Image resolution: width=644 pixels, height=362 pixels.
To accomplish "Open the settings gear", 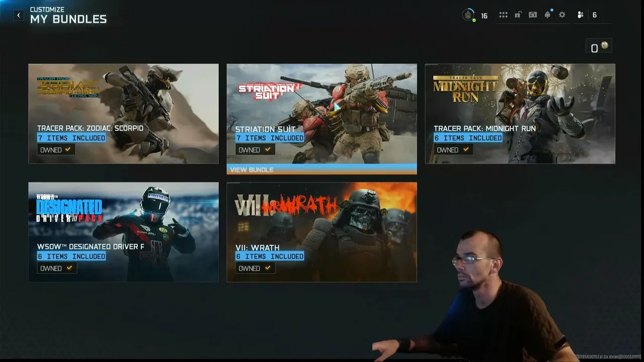I will click(562, 15).
